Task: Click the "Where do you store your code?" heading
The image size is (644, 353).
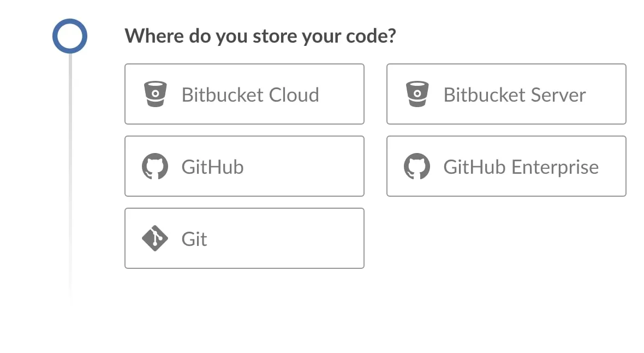Action: [260, 36]
